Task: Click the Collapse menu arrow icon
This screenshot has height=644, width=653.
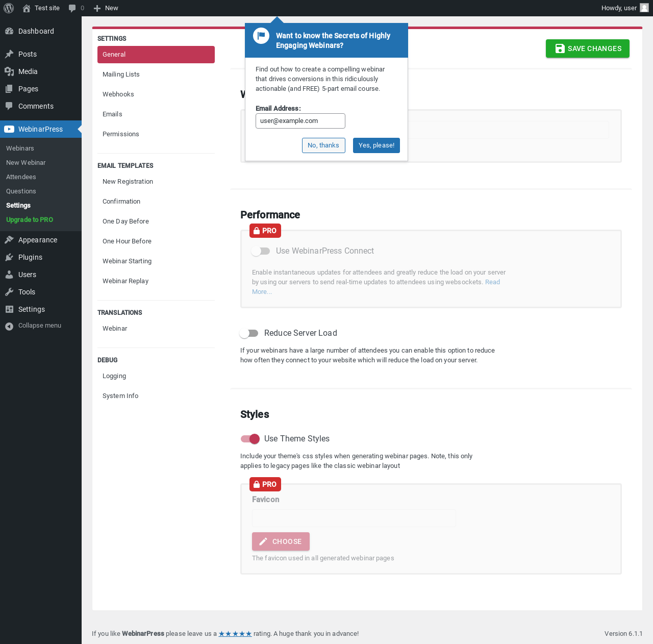Action: (9, 326)
